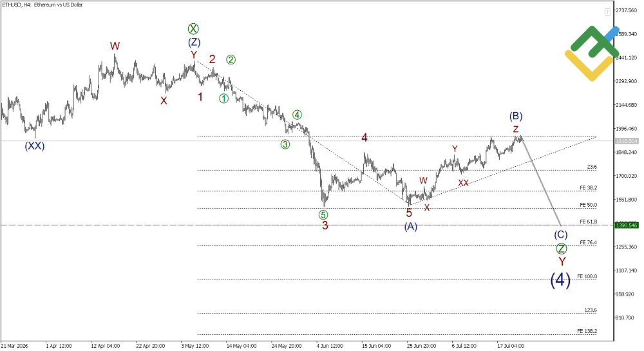The width and height of the screenshot is (644, 351).
Task: Select the large blue (4) label
Action: pos(560,280)
